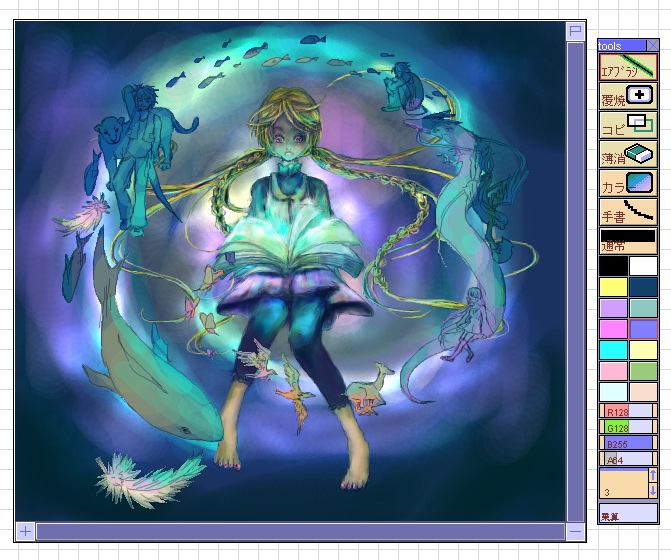Screen dimensions: 671x560
Task: Increase line size with up arrow
Action: 653,475
